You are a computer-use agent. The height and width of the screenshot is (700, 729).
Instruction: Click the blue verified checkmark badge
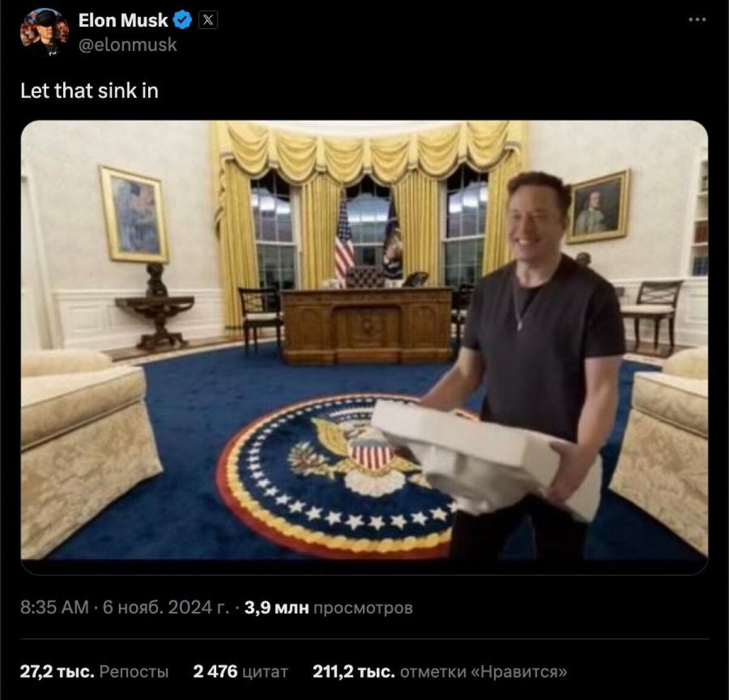[182, 20]
